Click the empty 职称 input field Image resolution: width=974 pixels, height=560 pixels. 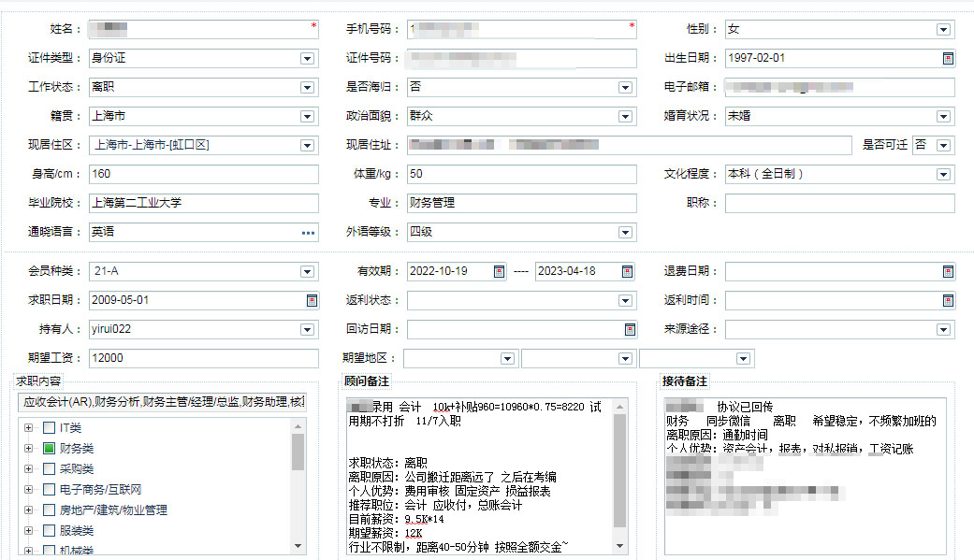[840, 203]
